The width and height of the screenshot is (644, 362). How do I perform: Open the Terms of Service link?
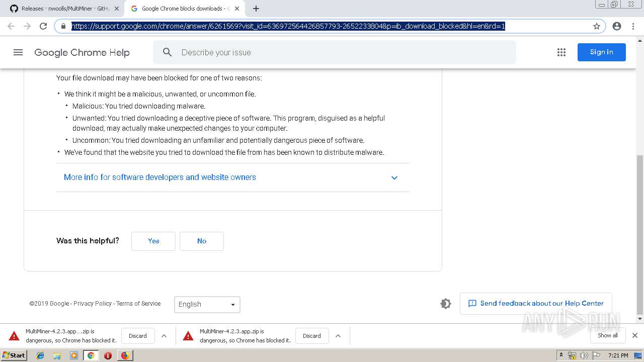138,304
